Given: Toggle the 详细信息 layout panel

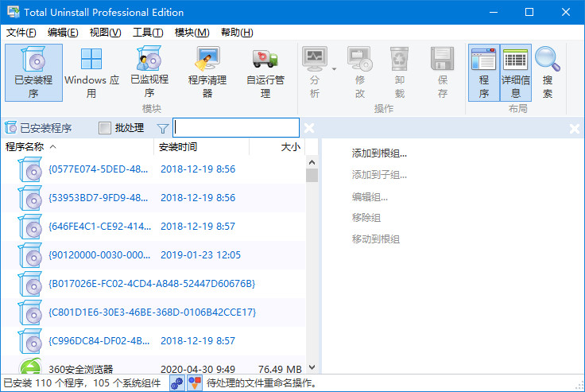Looking at the screenshot, I should pos(516,73).
